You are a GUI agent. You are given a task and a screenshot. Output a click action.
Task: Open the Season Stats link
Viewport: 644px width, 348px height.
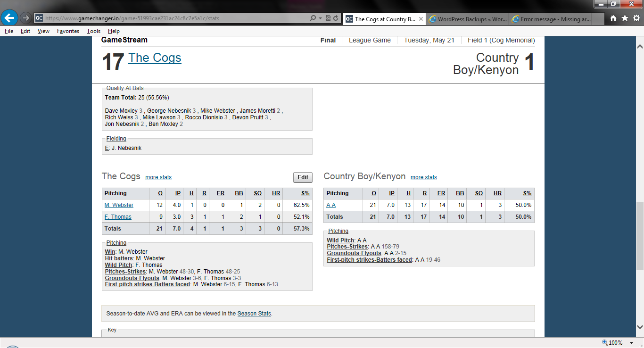[254, 314]
